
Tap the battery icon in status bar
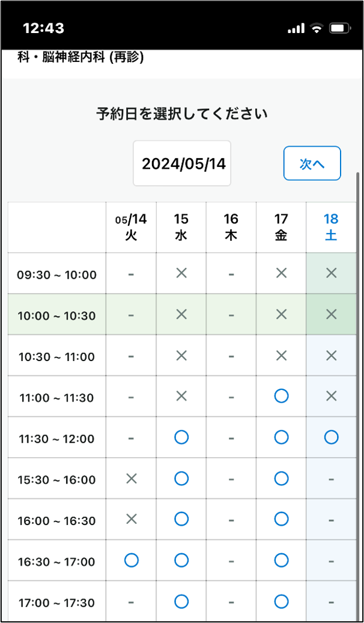339,28
